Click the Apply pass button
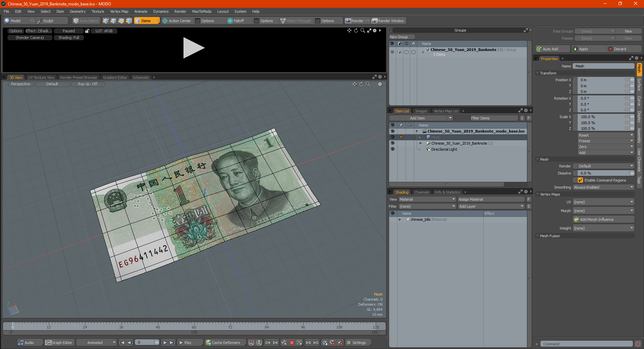 (589, 49)
